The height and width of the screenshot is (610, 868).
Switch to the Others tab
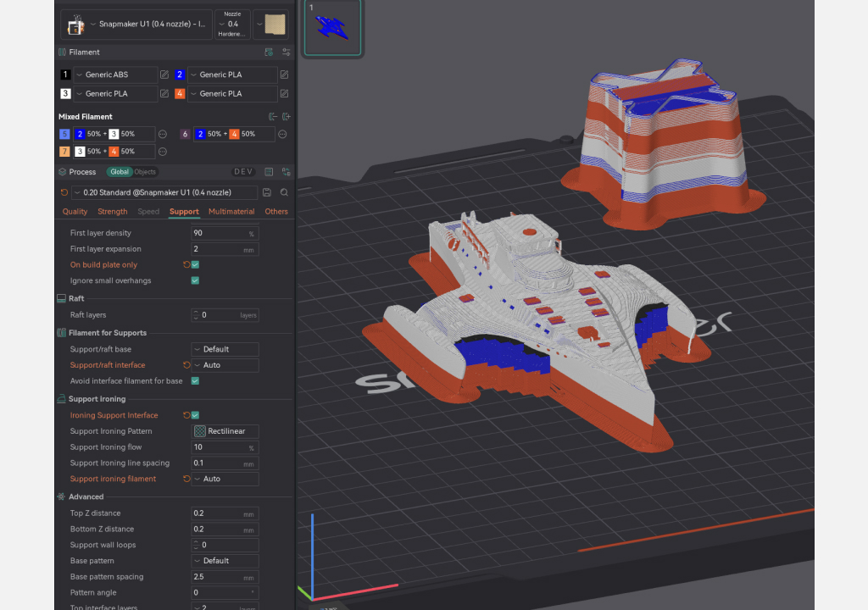[x=276, y=212]
